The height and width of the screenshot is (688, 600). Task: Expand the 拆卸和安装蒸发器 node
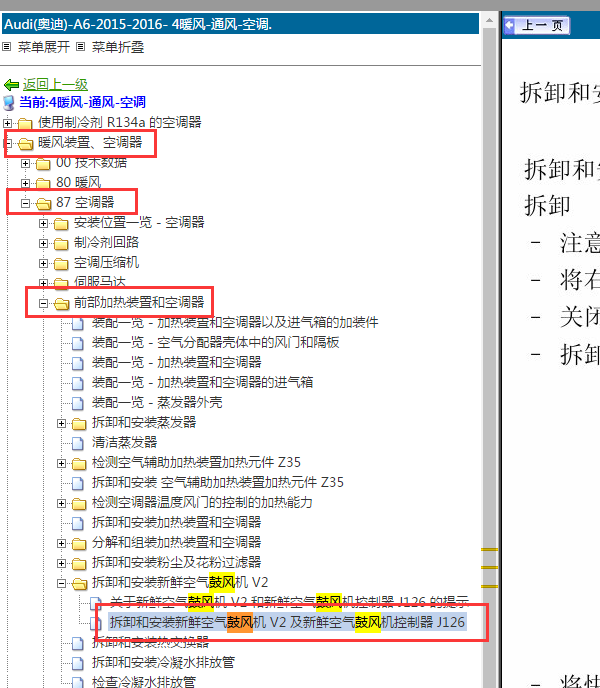[61, 423]
